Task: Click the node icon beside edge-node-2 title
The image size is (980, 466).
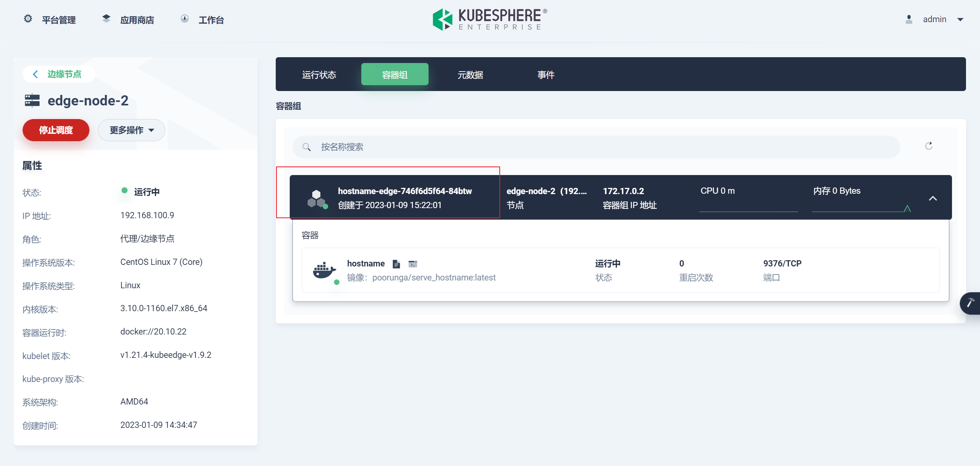Action: pos(33,100)
